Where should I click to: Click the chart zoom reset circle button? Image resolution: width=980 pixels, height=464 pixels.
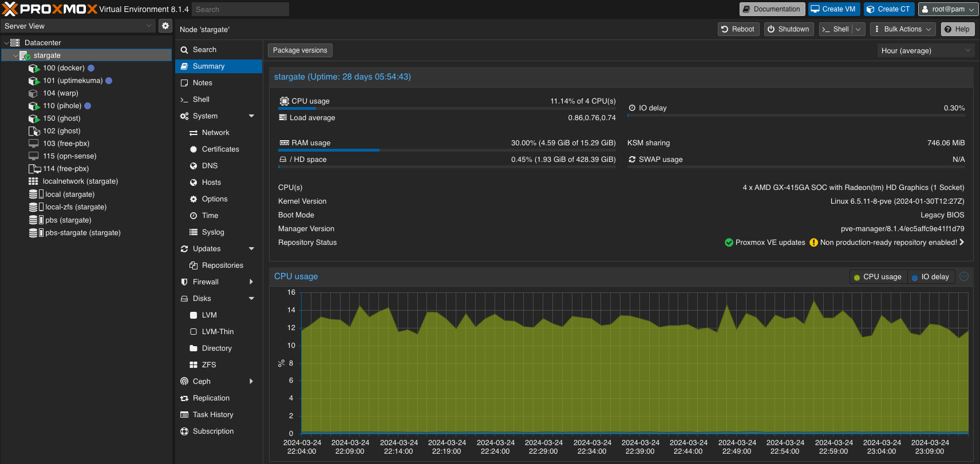point(964,277)
